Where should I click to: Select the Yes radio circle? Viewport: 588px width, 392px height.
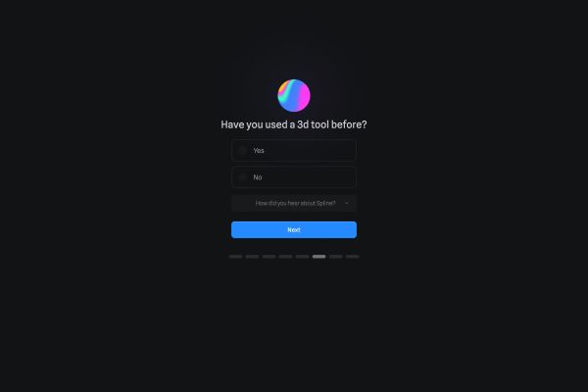pos(243,150)
